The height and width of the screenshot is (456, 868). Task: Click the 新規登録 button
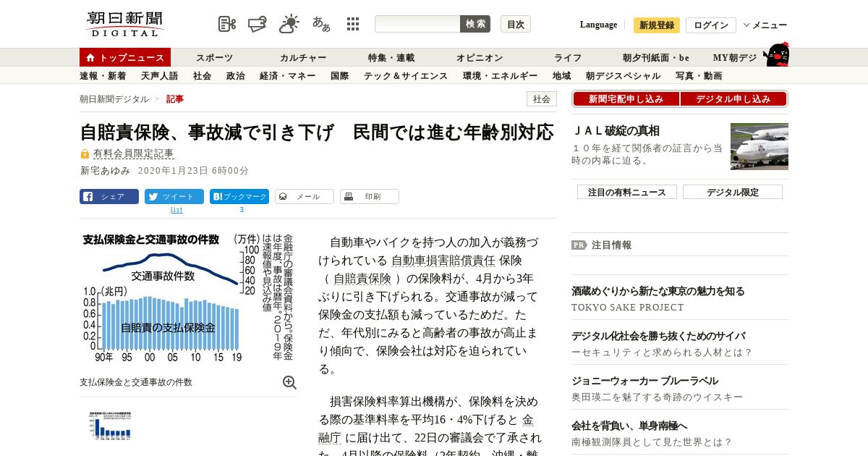pyautogui.click(x=657, y=25)
